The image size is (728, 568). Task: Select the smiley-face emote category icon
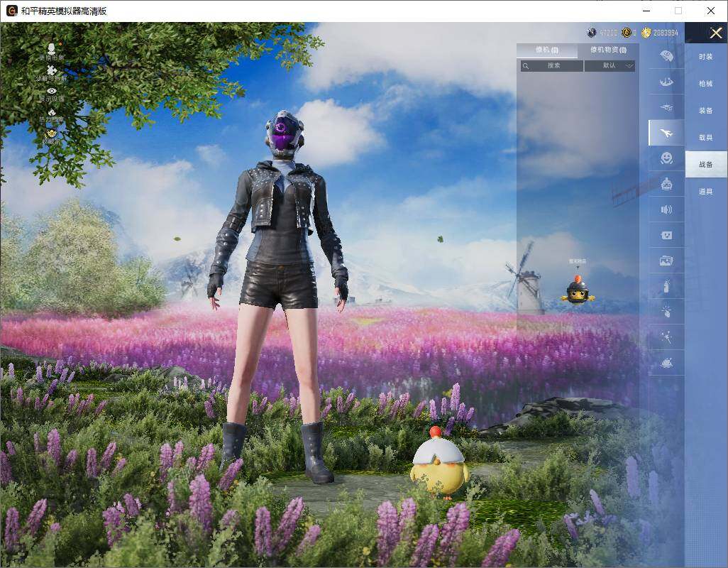(667, 158)
